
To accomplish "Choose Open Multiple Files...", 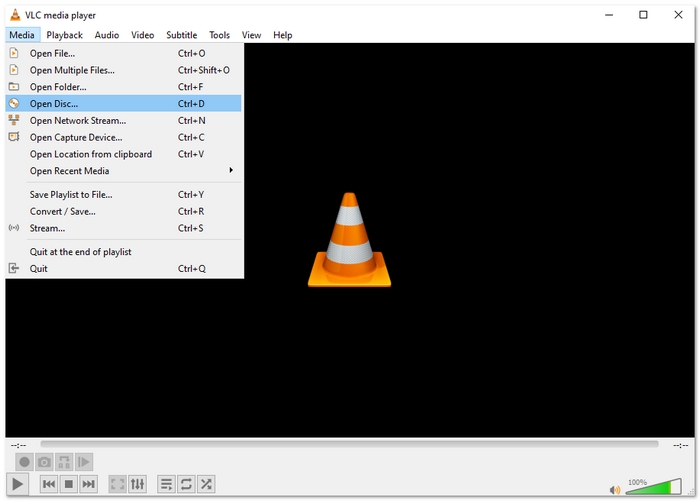I will 124,70.
